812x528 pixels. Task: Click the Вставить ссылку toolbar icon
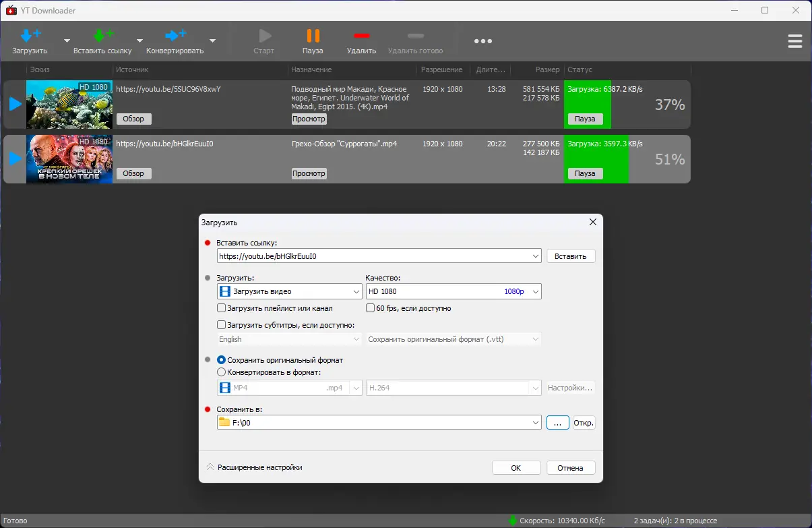102,36
